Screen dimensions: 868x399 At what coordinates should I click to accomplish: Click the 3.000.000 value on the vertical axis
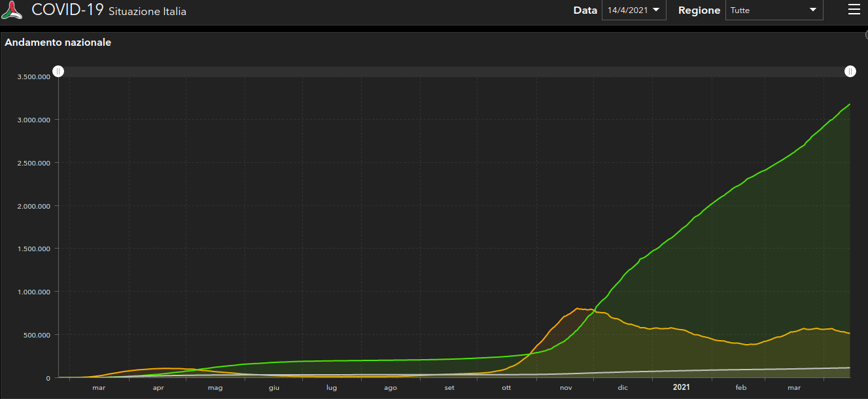[x=35, y=120]
